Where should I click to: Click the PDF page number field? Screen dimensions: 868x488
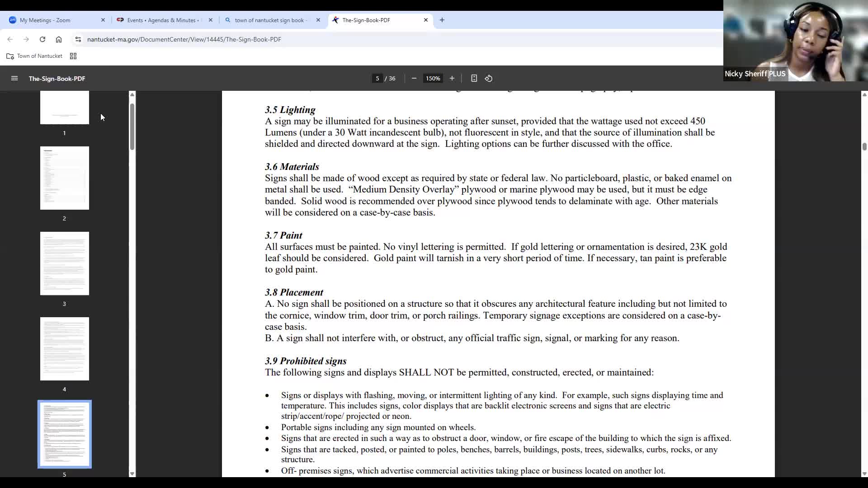click(x=377, y=79)
